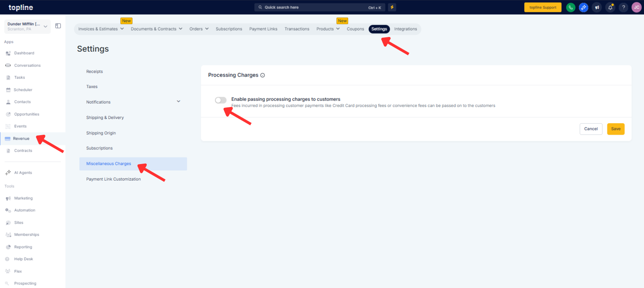The image size is (644, 288).
Task: Click the AI Agents sparkle icon
Action: 8,172
